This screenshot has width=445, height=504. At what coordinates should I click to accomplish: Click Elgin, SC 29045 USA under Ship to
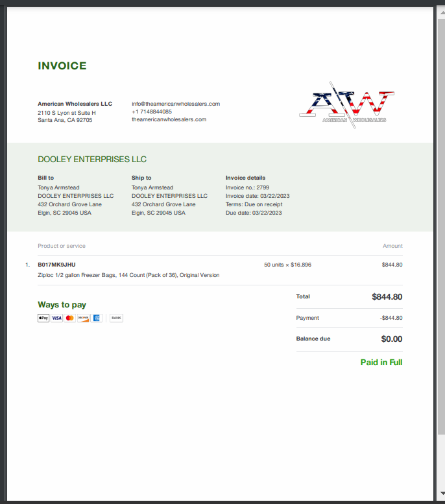[158, 213]
